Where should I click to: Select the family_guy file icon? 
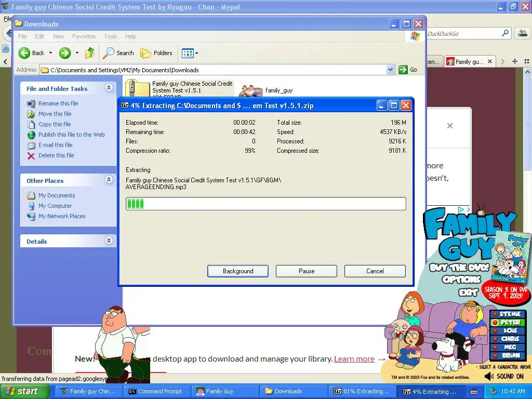[x=251, y=91]
